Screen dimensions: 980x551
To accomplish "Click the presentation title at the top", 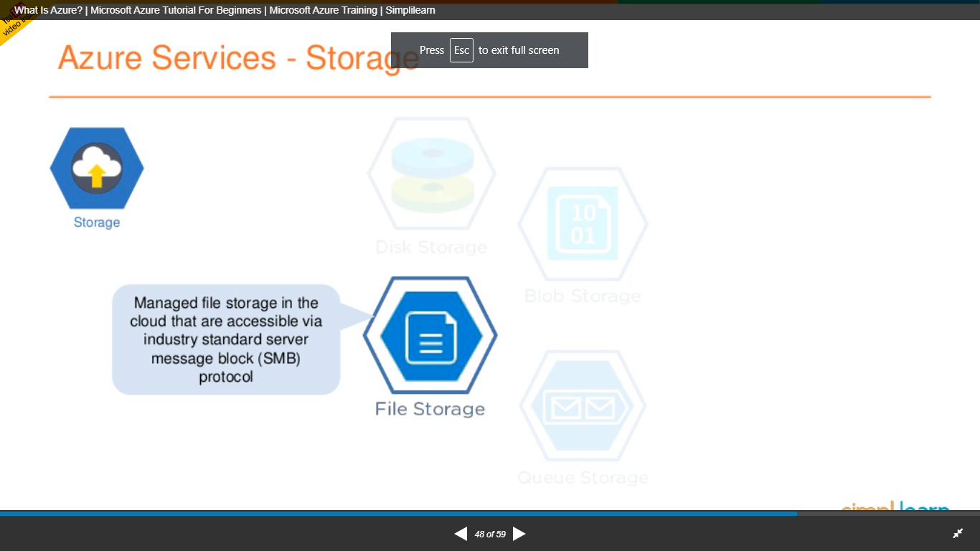I will 225,10.
